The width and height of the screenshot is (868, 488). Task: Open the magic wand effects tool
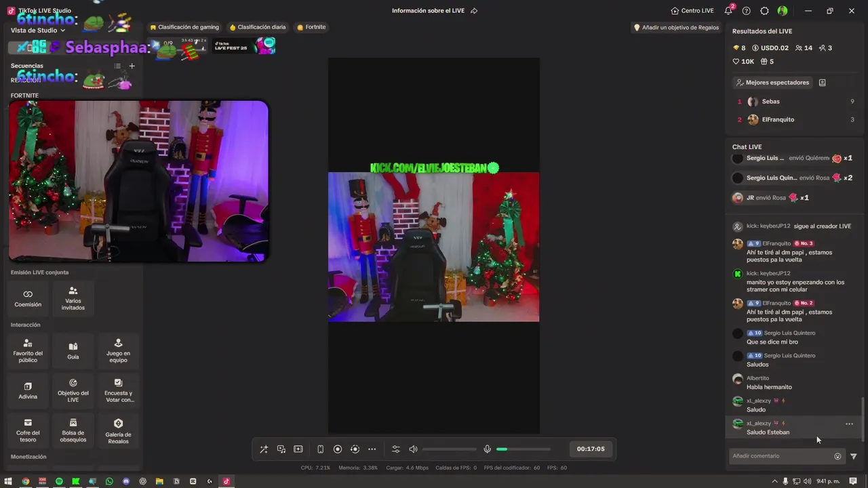264,449
